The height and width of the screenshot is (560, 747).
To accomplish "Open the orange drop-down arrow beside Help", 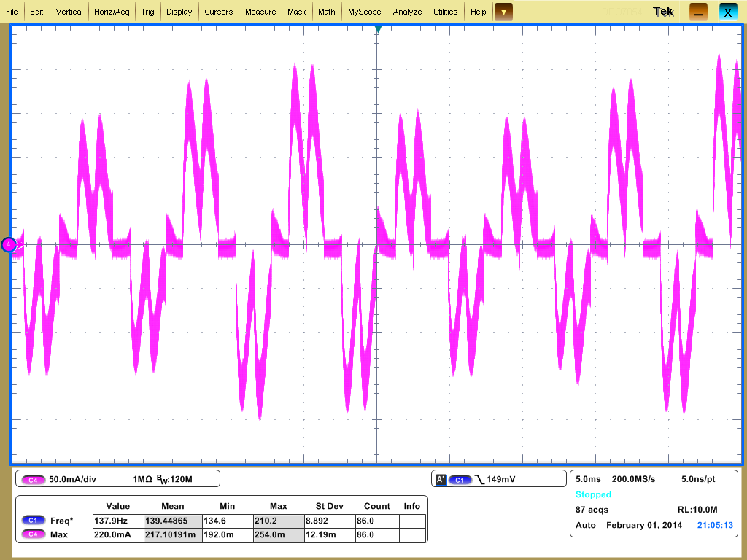I will click(503, 12).
